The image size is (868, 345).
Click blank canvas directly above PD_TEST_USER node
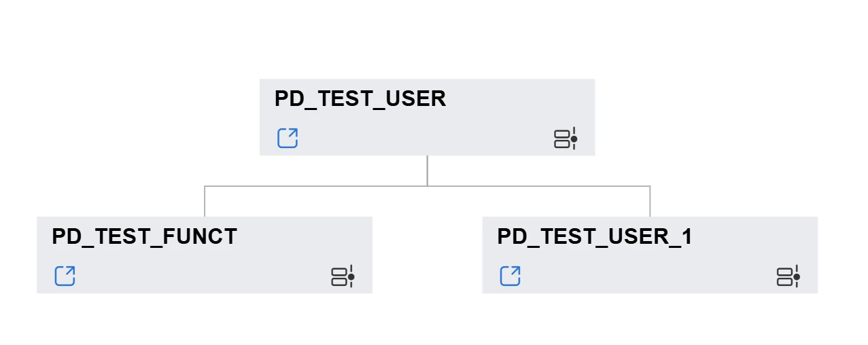[x=427, y=48]
